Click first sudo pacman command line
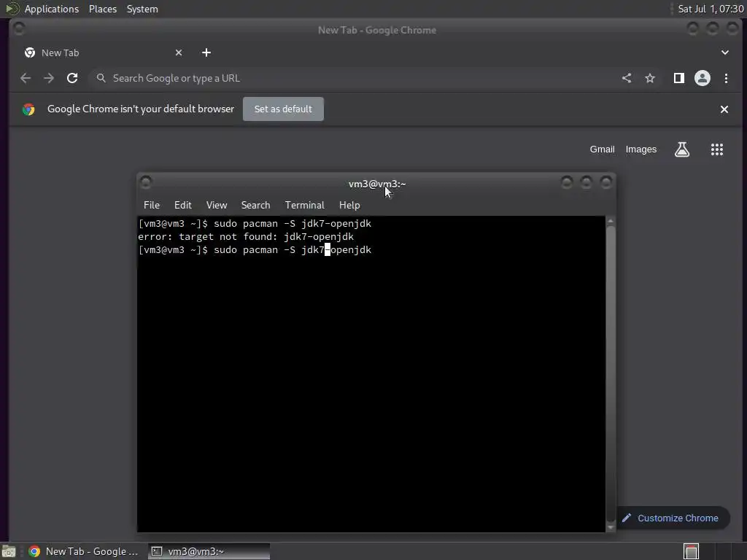This screenshot has width=747, height=560. click(255, 223)
